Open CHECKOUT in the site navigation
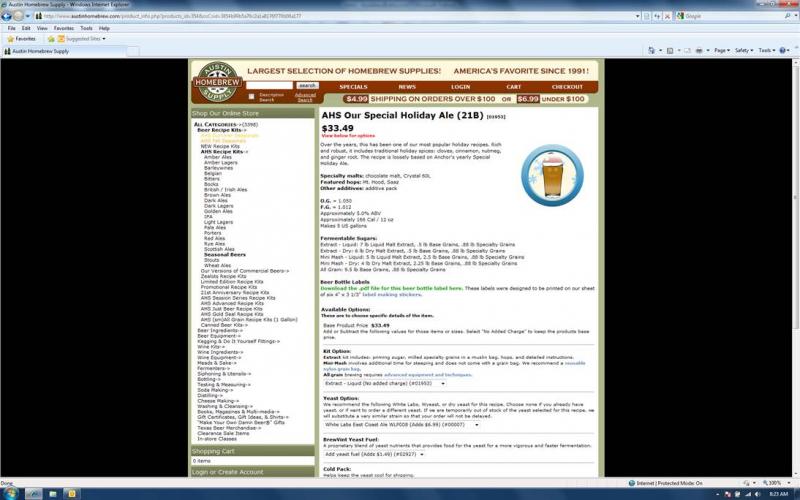The height and width of the screenshot is (500, 800). (x=567, y=87)
